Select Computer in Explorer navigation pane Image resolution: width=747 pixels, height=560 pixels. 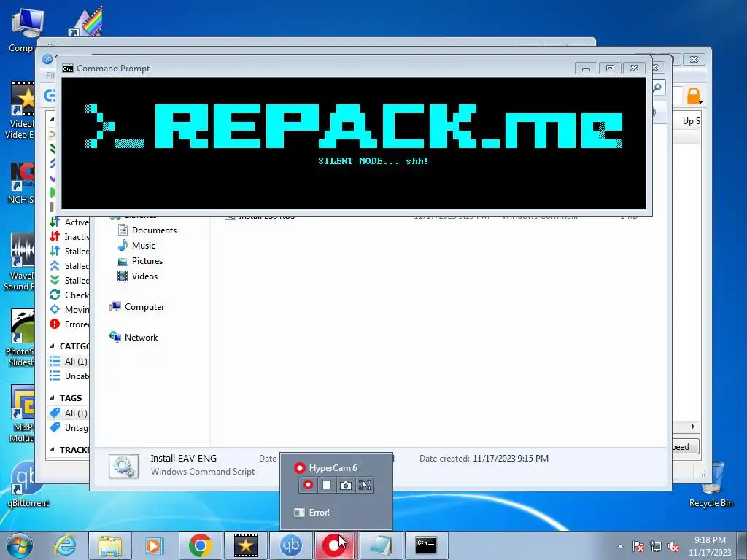click(137, 307)
